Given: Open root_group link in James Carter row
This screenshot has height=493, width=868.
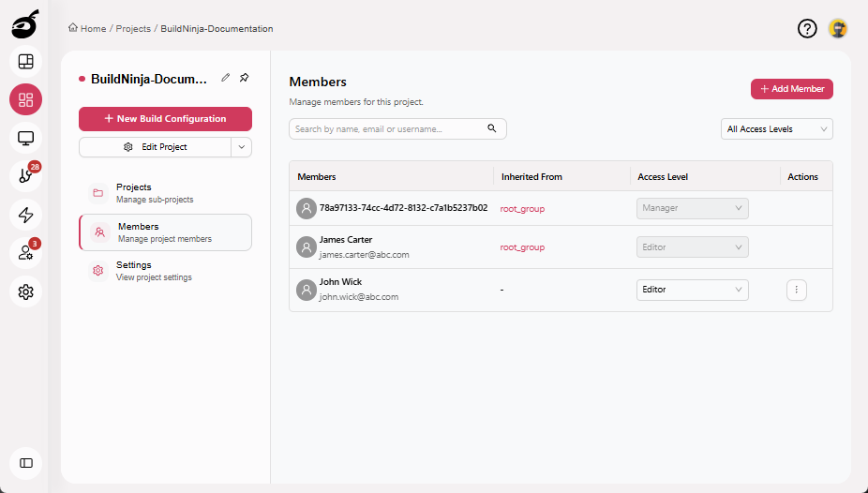Looking at the screenshot, I should 522,247.
